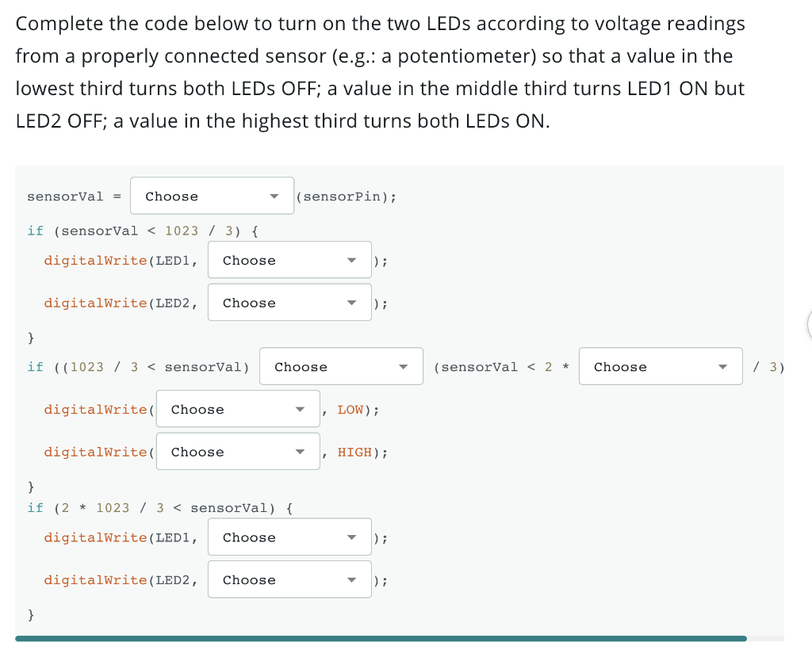Click the chevron arrow on the LED2 Choose box below the first if
This screenshot has height=665, width=812.
point(351,302)
